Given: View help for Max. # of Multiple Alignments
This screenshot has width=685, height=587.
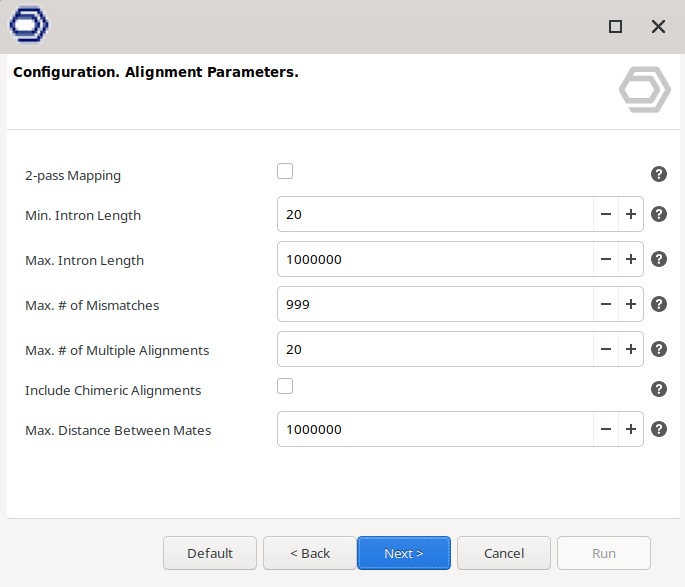Looking at the screenshot, I should [x=659, y=349].
